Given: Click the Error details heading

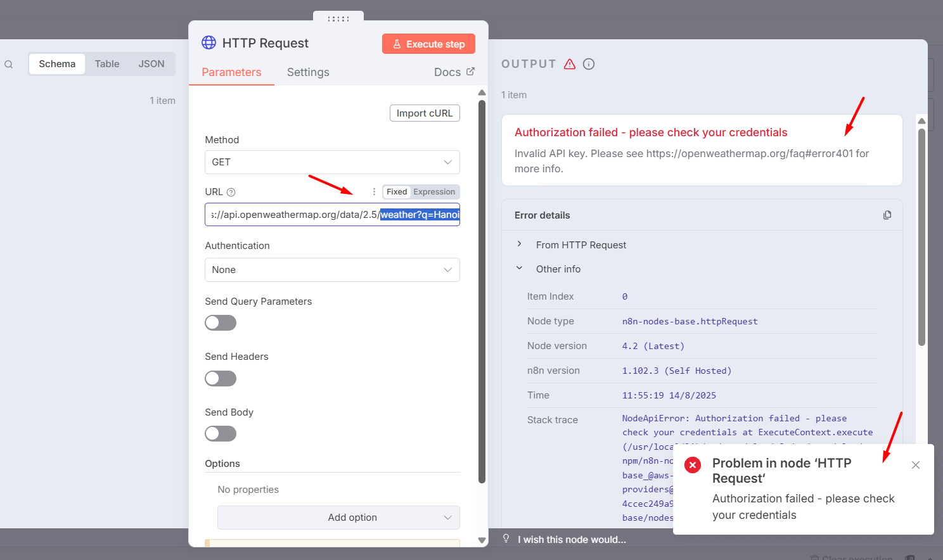Looking at the screenshot, I should click(x=542, y=215).
